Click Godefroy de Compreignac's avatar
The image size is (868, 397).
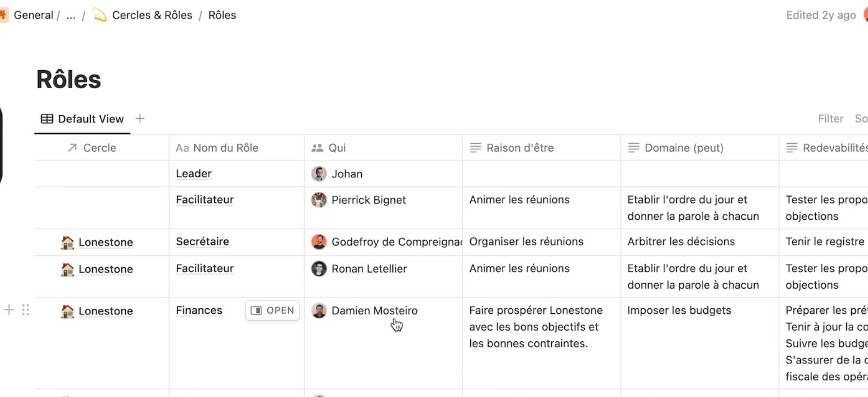pos(319,242)
